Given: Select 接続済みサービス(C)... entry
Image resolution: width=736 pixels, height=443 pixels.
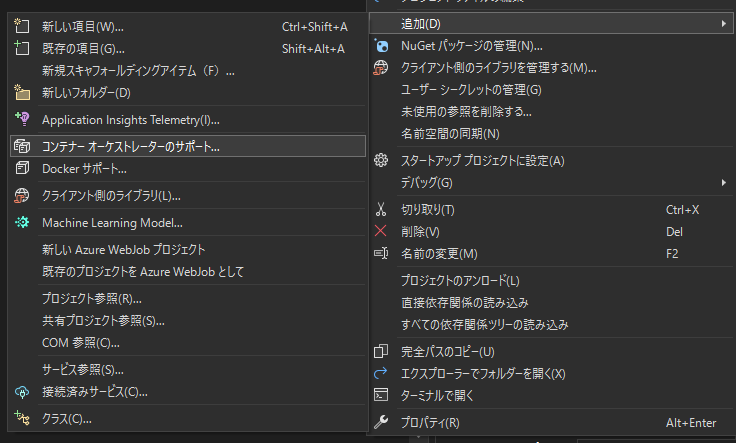Looking at the screenshot, I should point(188,392).
